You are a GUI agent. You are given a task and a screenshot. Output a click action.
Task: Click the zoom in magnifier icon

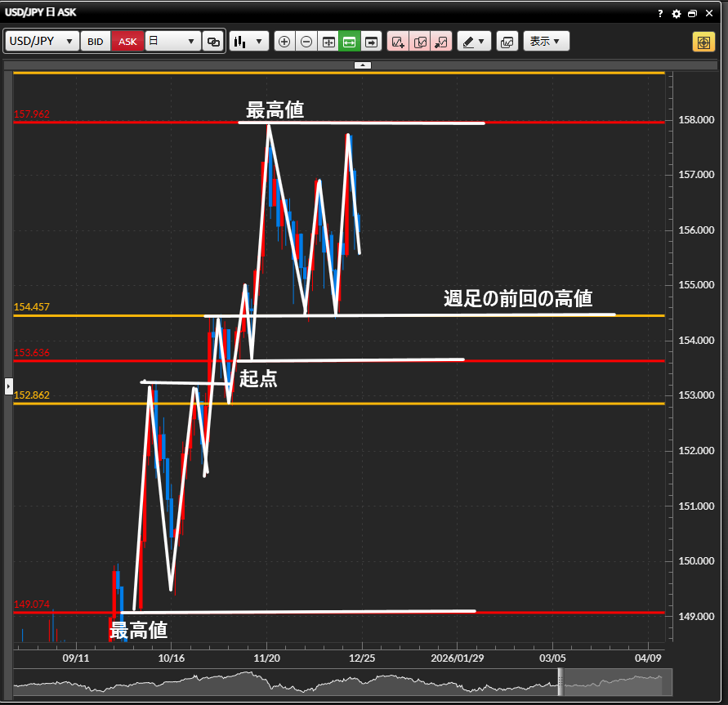tap(284, 42)
